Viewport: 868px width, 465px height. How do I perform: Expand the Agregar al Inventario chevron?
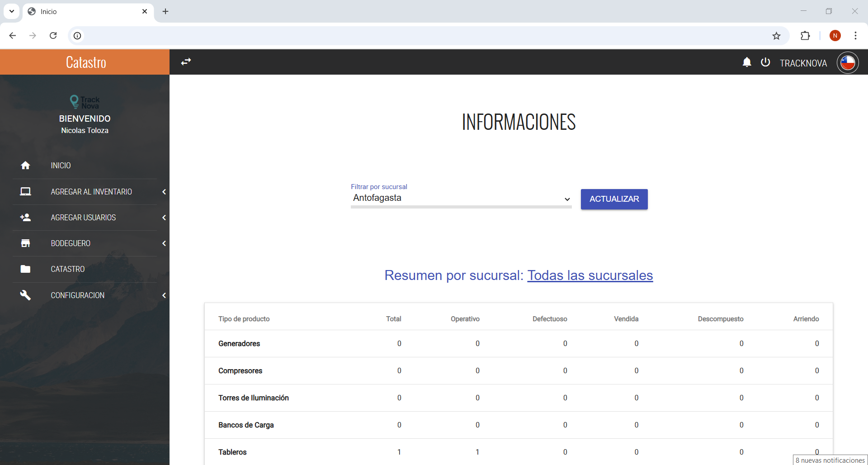[x=164, y=192]
